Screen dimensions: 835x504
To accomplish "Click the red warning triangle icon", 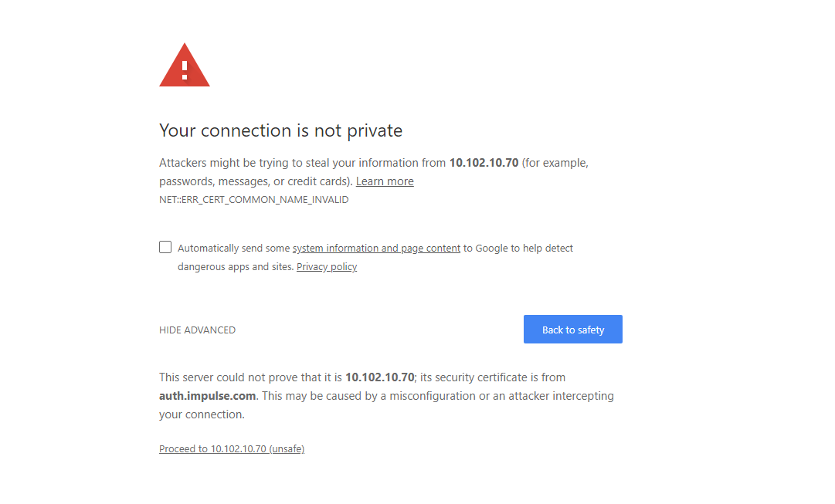I will [x=185, y=67].
